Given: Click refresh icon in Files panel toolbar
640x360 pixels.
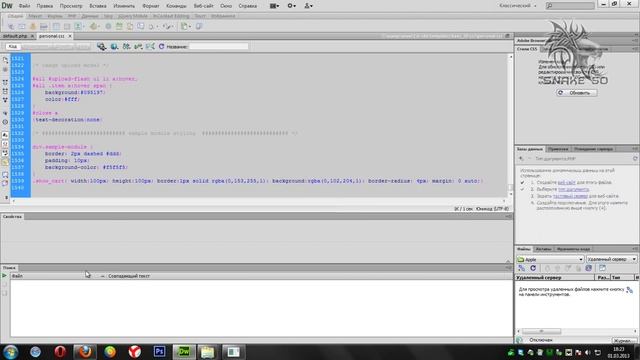Looking at the screenshot, I should (533, 268).
